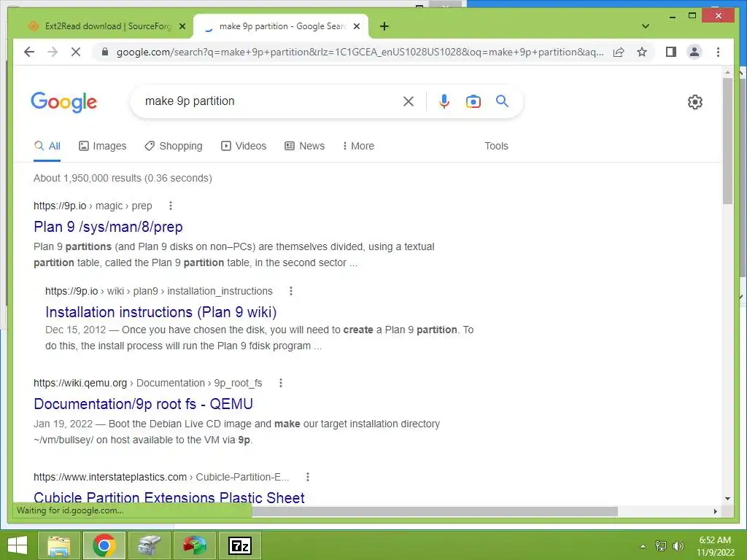Open the network tray icon
The height and width of the screenshot is (560, 747).
click(x=661, y=545)
